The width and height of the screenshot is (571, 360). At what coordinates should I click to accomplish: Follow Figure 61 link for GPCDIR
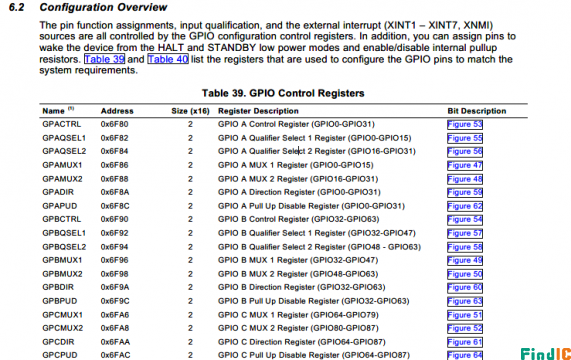click(x=465, y=342)
